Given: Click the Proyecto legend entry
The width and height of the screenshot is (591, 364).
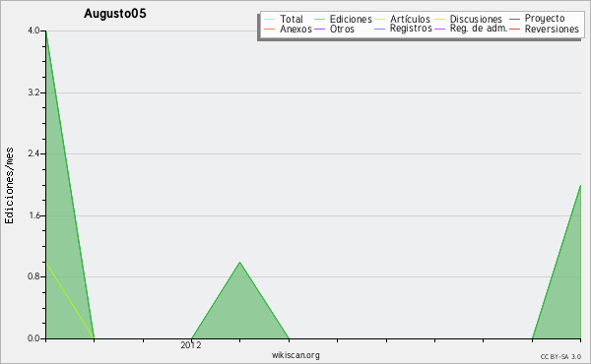Looking at the screenshot, I should click(545, 19).
